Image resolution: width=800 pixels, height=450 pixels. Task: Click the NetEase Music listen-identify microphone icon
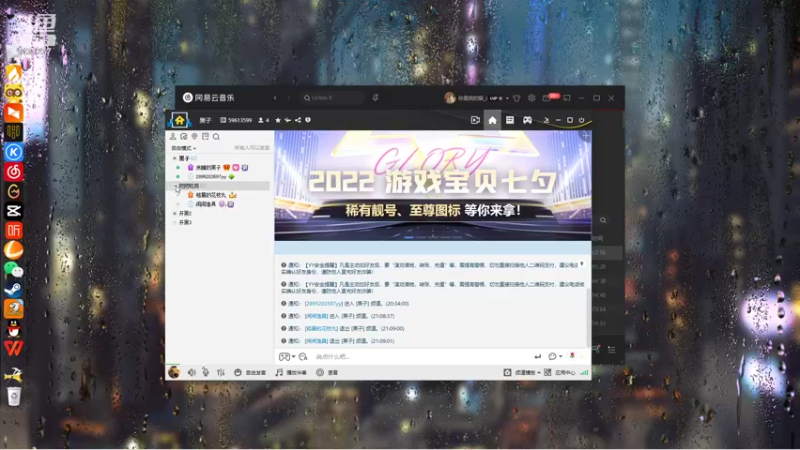[376, 97]
